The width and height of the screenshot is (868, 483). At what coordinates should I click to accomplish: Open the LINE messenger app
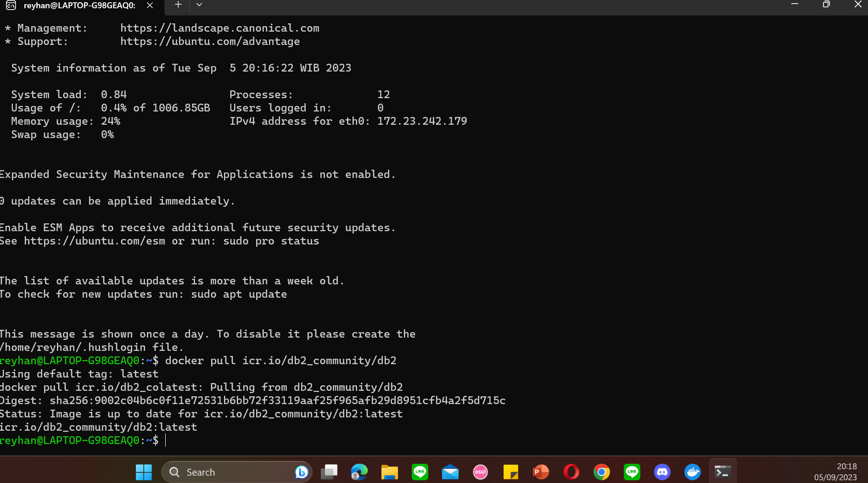(420, 472)
